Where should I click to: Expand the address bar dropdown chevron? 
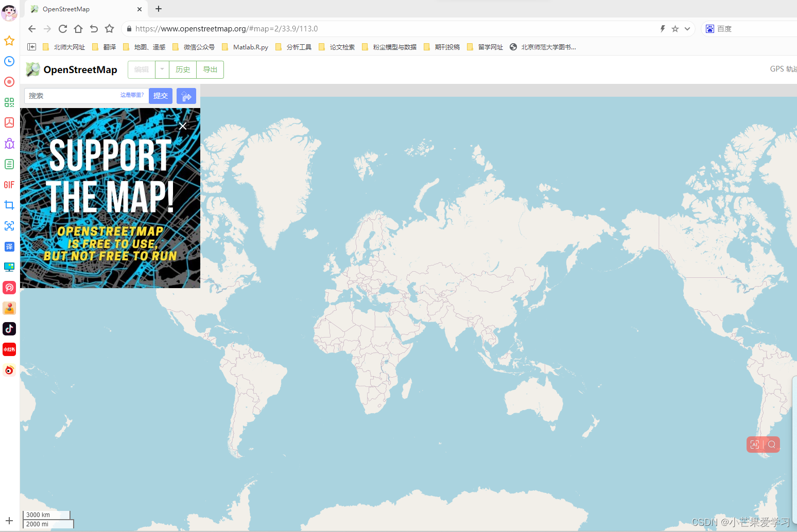coord(687,29)
